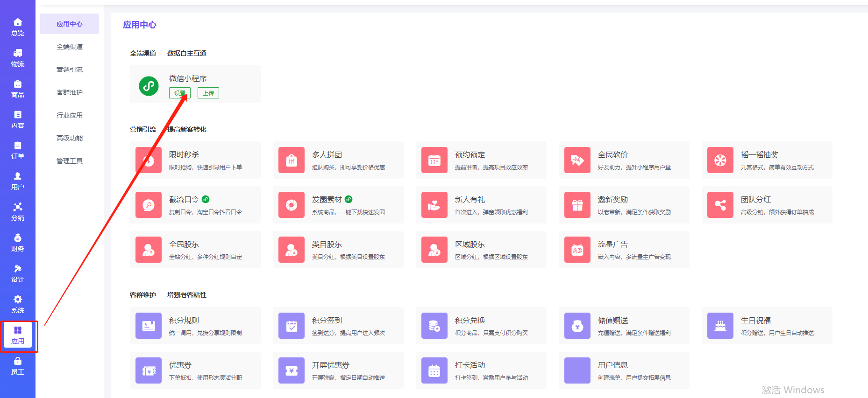Click the 上传 upload button
Screen dimensions: 868x398
[x=208, y=93]
